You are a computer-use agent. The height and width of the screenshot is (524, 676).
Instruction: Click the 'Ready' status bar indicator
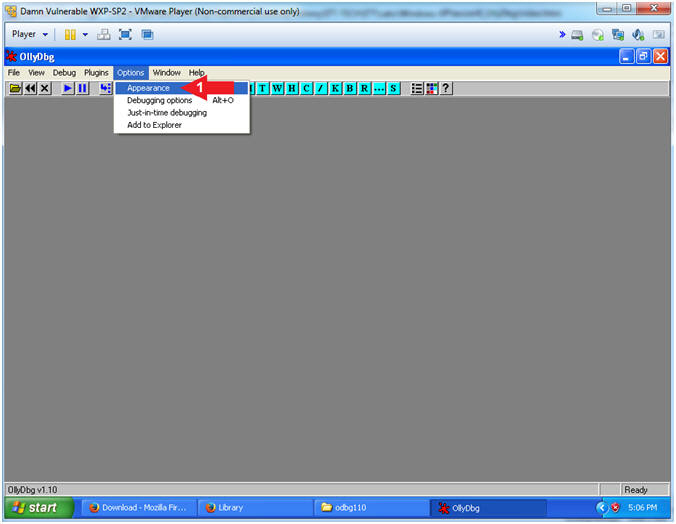click(x=636, y=490)
